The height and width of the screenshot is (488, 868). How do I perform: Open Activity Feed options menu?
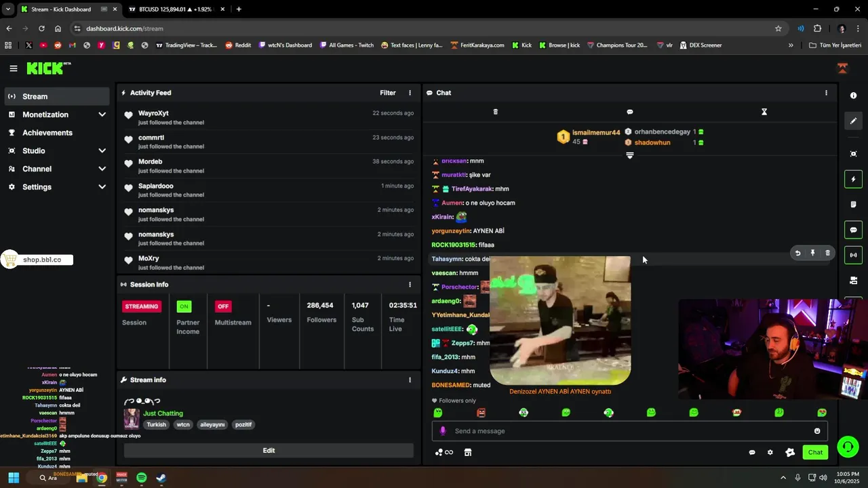[410, 93]
